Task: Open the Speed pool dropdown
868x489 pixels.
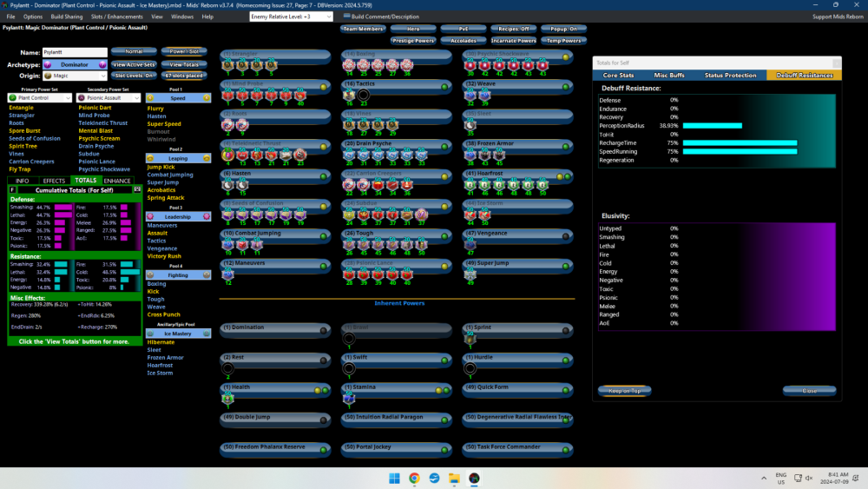Action: (x=178, y=98)
